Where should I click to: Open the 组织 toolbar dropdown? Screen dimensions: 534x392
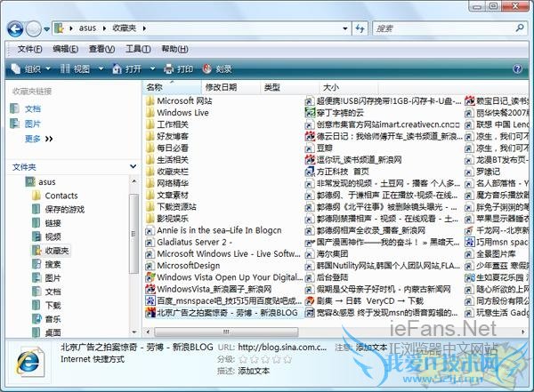(31, 69)
